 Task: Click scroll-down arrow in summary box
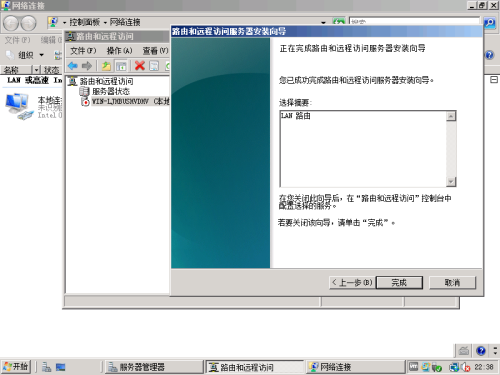[451, 181]
